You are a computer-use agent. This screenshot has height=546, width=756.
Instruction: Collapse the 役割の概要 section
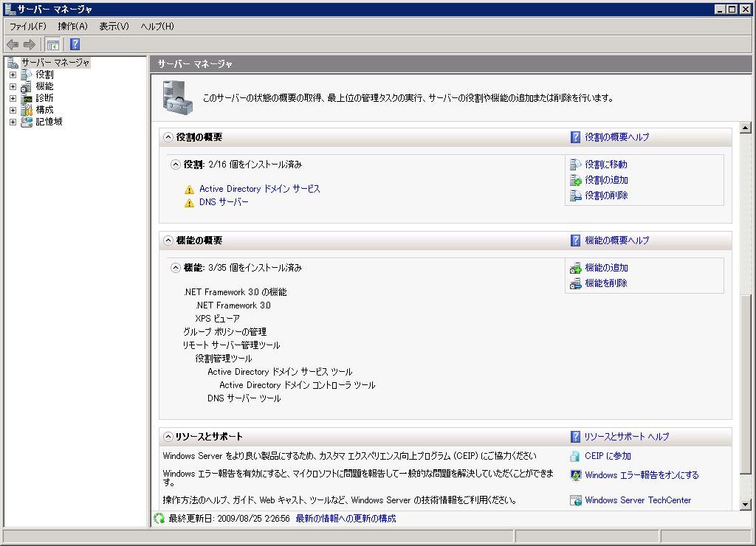[168, 137]
